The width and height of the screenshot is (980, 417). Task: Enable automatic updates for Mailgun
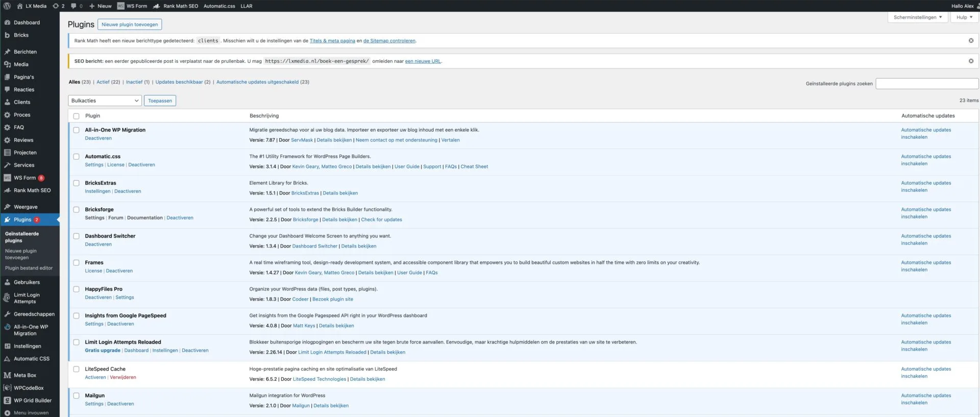tap(926, 399)
